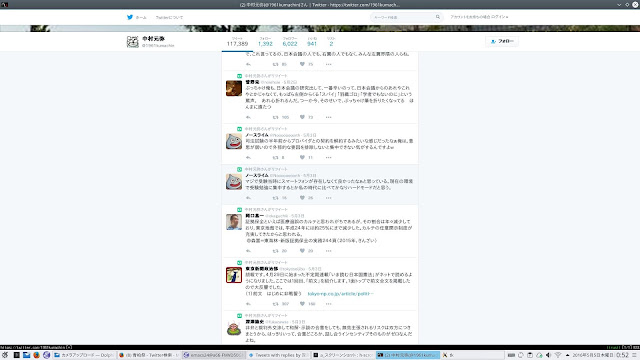Open more options on the topmost tweet
This screenshot has height=360, width=640.
tap(329, 64)
